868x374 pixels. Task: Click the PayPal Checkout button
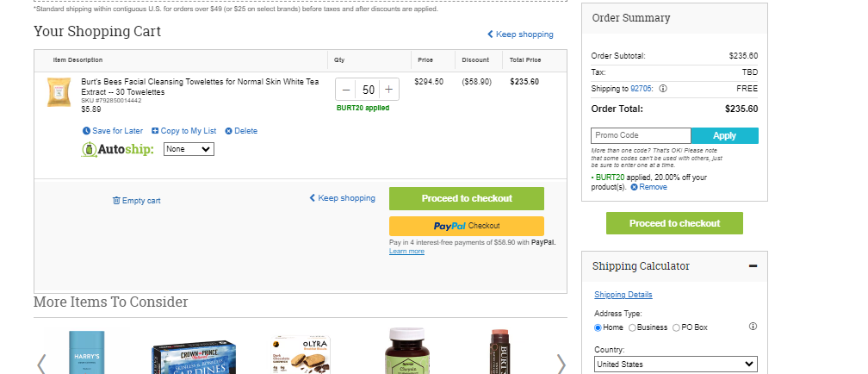[467, 226]
